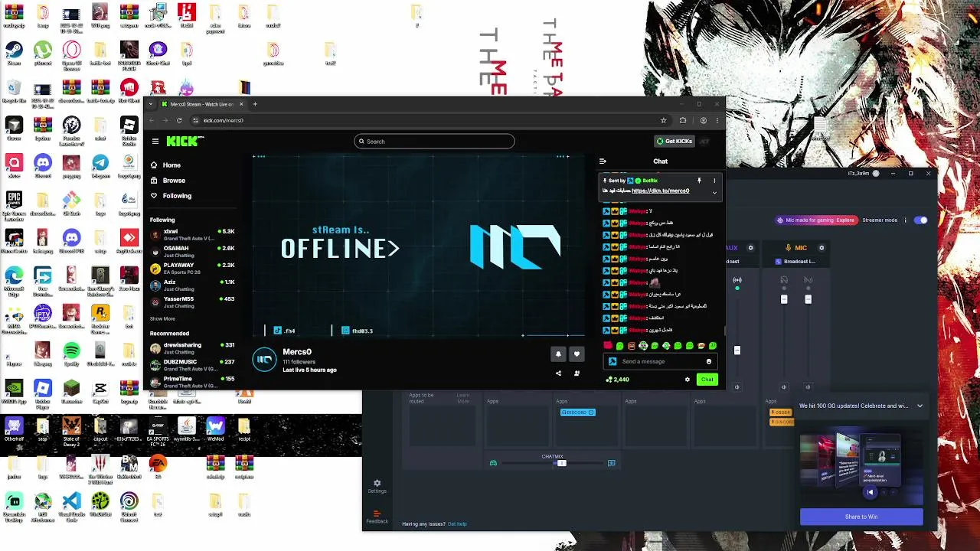Open browser tab search dropdown arrow

pyautogui.click(x=151, y=104)
